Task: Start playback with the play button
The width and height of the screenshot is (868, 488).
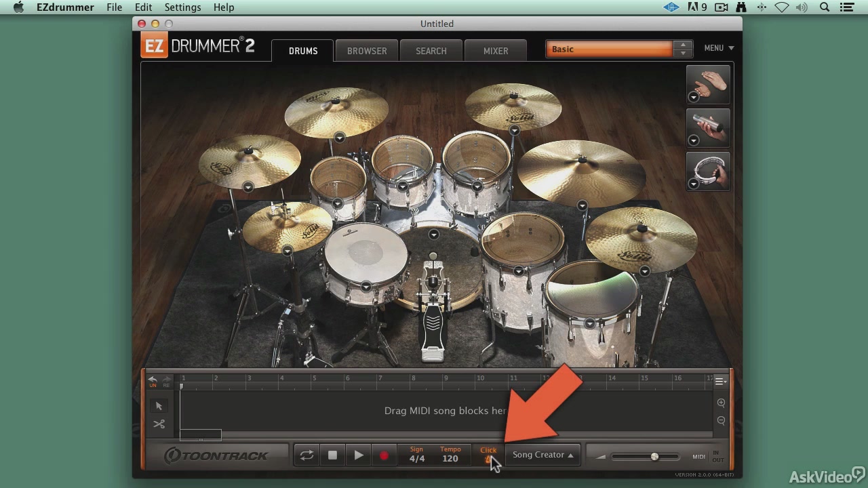Action: [358, 455]
